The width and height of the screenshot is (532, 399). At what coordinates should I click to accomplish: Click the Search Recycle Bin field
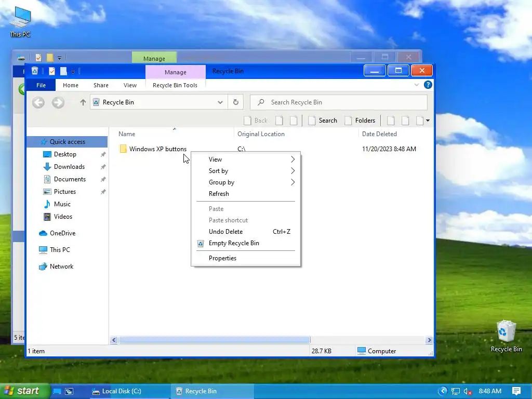coord(339,102)
